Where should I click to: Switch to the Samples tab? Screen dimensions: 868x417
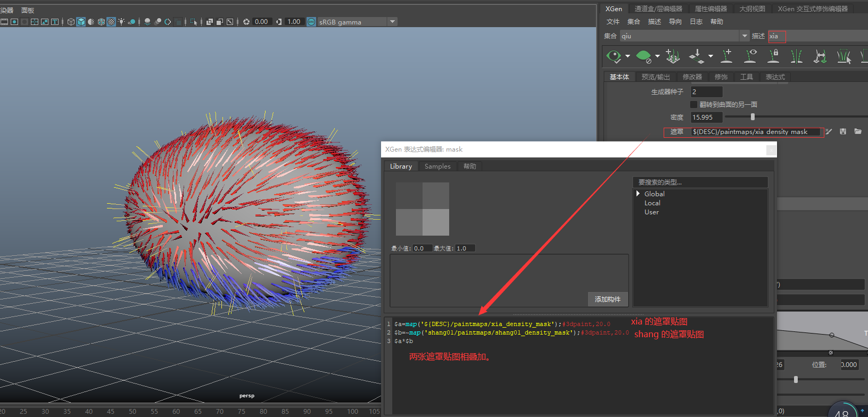pyautogui.click(x=437, y=166)
